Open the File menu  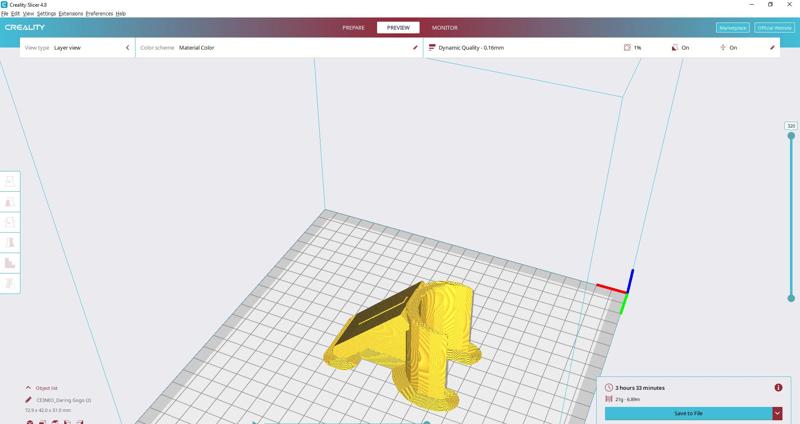tap(5, 14)
